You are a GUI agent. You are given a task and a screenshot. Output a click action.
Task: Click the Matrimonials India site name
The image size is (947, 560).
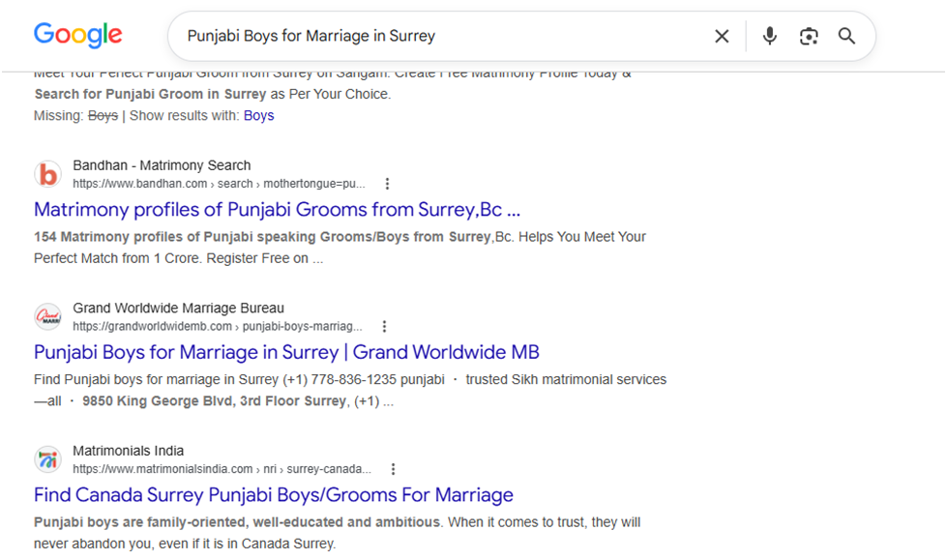(128, 451)
